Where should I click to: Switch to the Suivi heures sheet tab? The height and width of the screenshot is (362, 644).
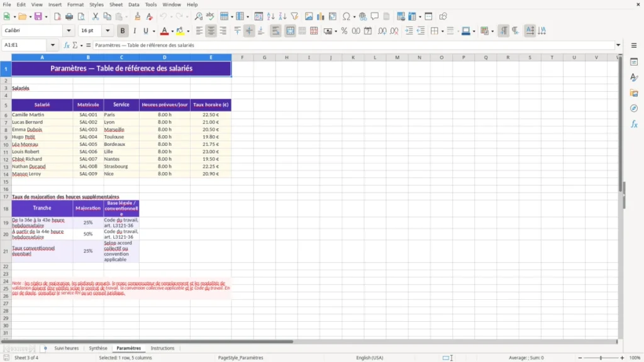67,348
